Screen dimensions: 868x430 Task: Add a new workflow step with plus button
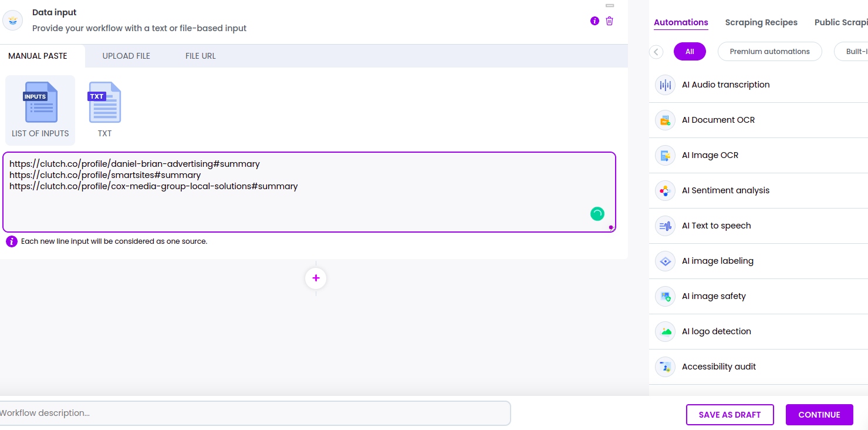[x=316, y=278]
